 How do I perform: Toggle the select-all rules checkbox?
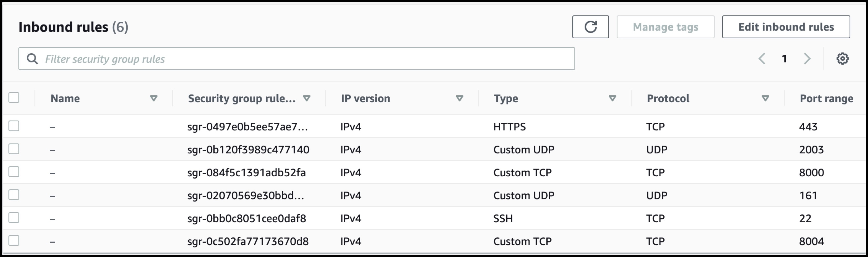[x=14, y=98]
